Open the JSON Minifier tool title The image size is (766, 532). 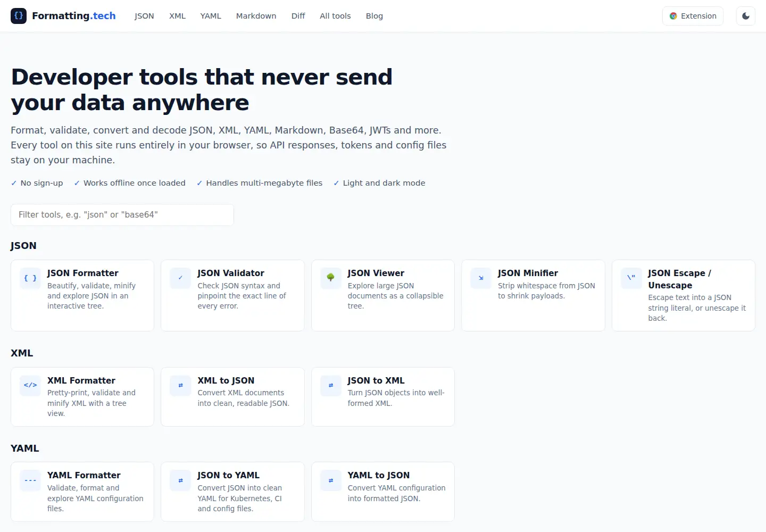click(528, 273)
